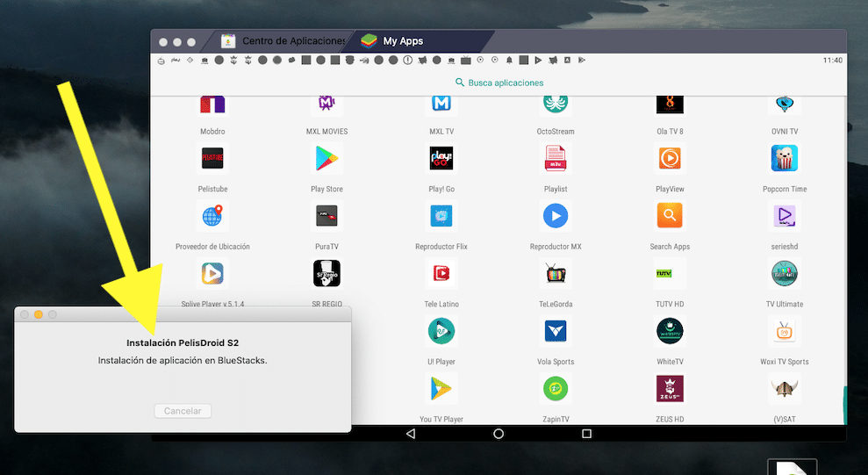This screenshot has width=868, height=475.
Task: Tap the Android home circle button
Action: click(499, 434)
